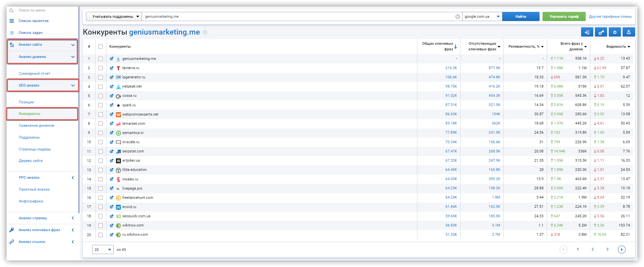This screenshot has height=267, width=644.
Task: Check the box for lpgenerator.ru row
Action: click(x=100, y=77)
